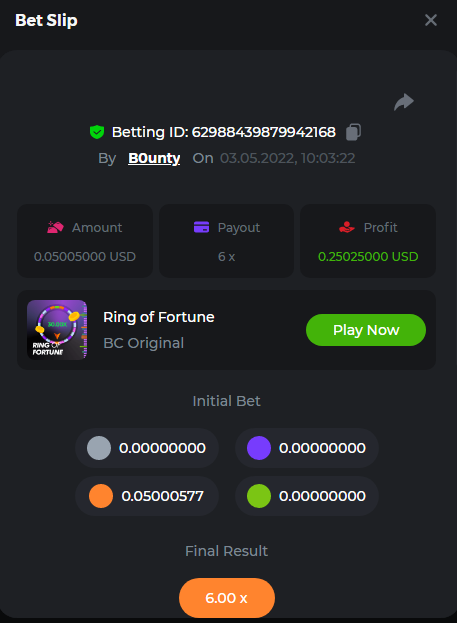Viewport: 457px width, 623px height.
Task: Click the 0.05000577 orange bet value
Action: 163,496
